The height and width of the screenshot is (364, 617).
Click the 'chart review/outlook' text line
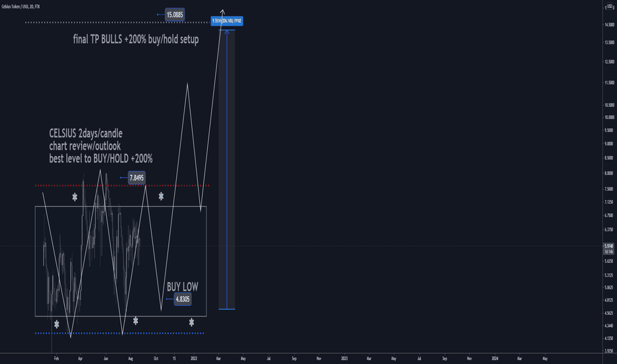pos(85,146)
